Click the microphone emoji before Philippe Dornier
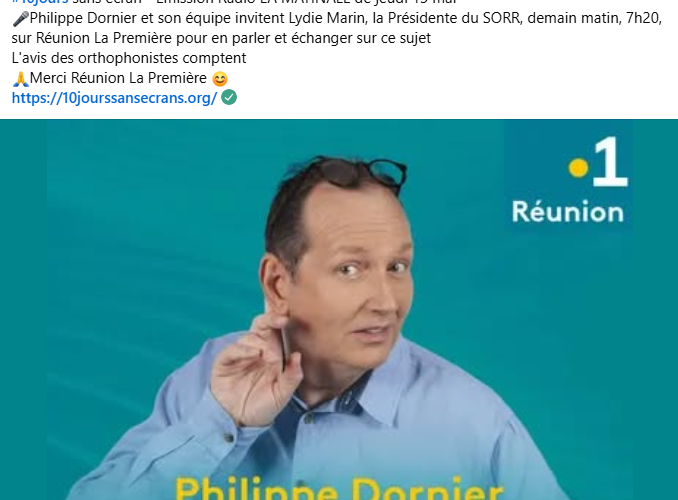Viewport: 678px width, 500px height. (x=20, y=19)
